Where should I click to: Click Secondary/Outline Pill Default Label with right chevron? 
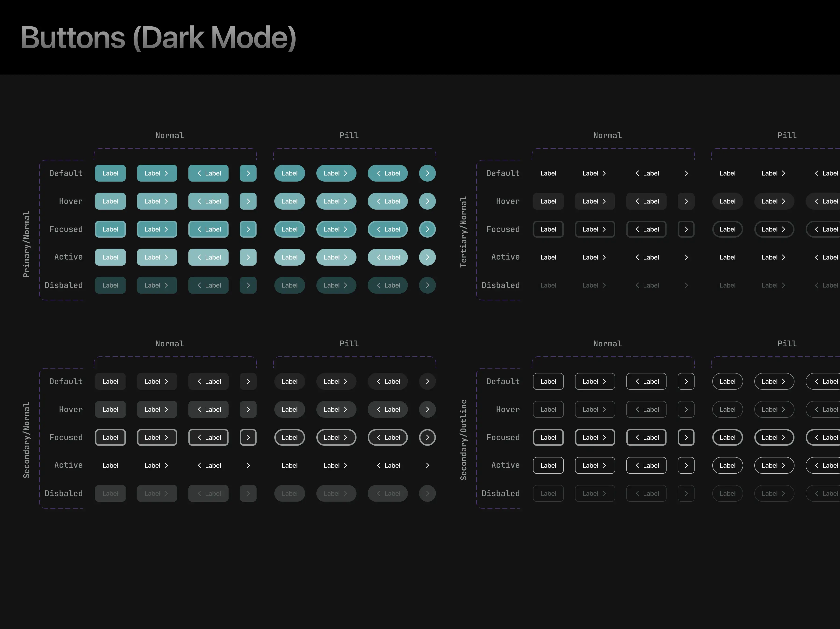(x=774, y=382)
